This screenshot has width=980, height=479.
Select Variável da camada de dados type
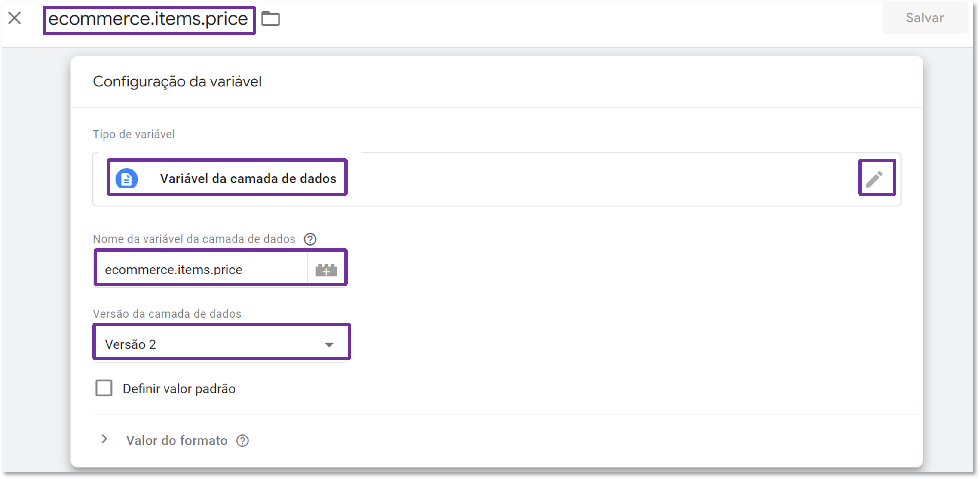248,178
